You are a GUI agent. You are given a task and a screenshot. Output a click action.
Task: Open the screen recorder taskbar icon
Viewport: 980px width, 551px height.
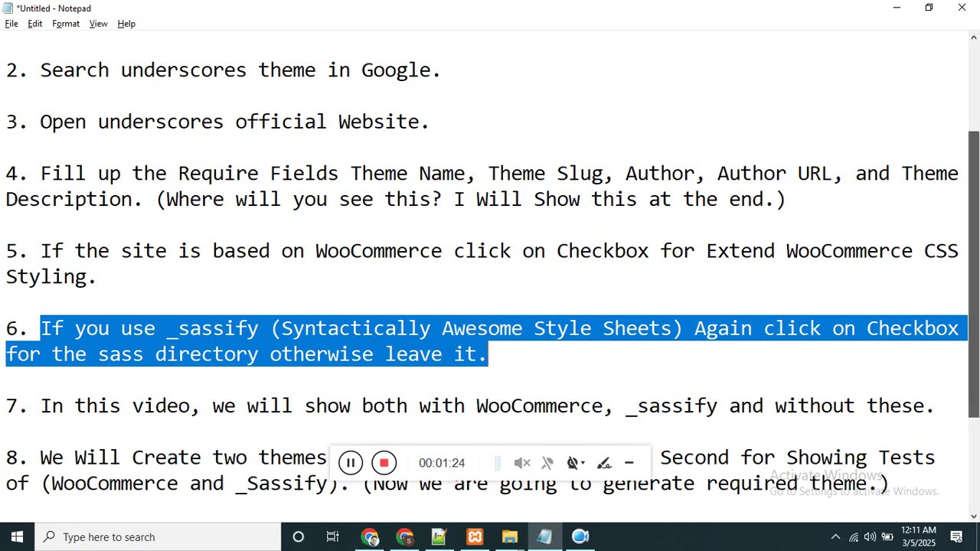click(580, 536)
